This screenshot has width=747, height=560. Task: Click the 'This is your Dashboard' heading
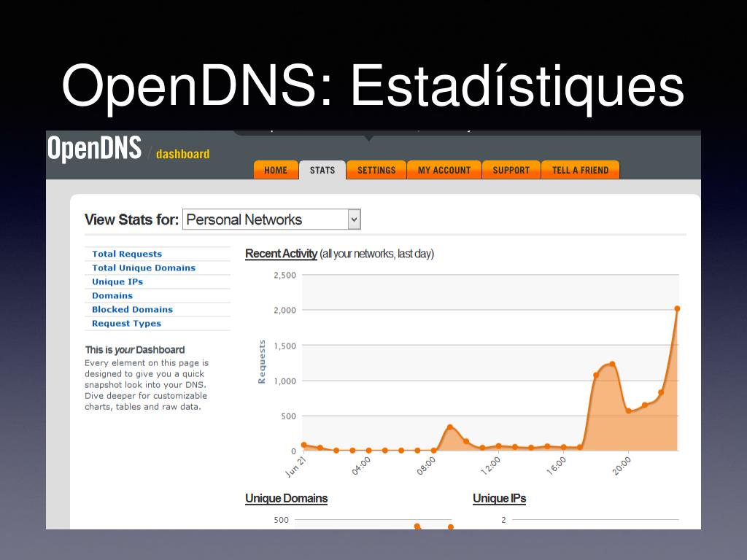tap(135, 349)
